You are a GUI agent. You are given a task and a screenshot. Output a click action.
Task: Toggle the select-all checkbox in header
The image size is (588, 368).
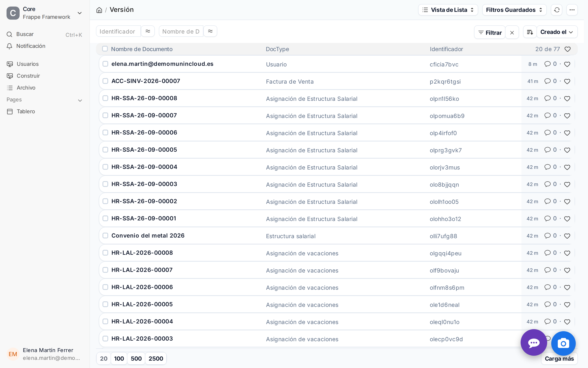[x=105, y=49]
